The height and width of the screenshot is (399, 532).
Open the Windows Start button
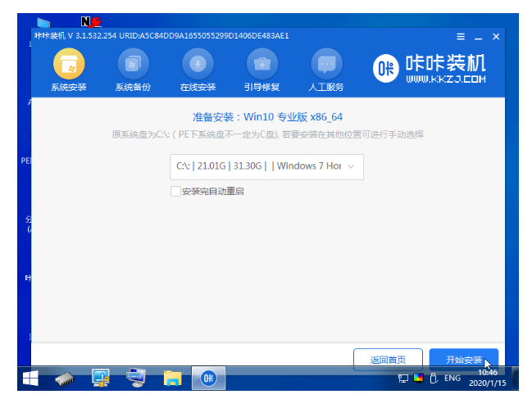tap(30, 379)
